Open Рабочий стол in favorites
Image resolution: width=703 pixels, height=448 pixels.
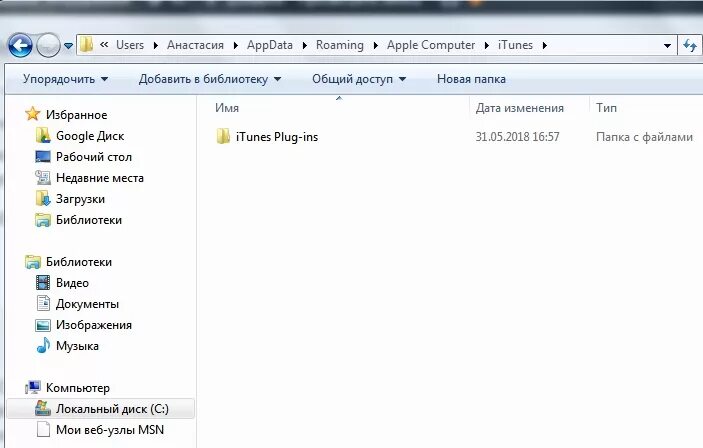pos(94,157)
